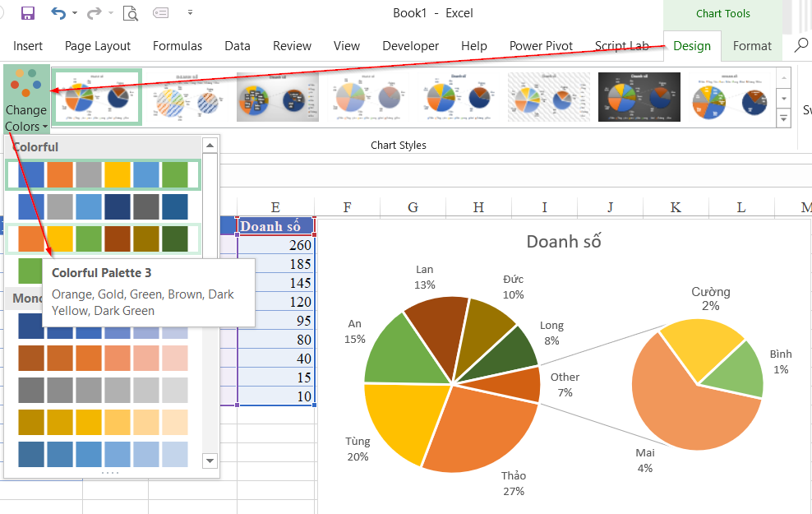Select the first chart style thumbnail
The width and height of the screenshot is (812, 514).
tap(97, 96)
